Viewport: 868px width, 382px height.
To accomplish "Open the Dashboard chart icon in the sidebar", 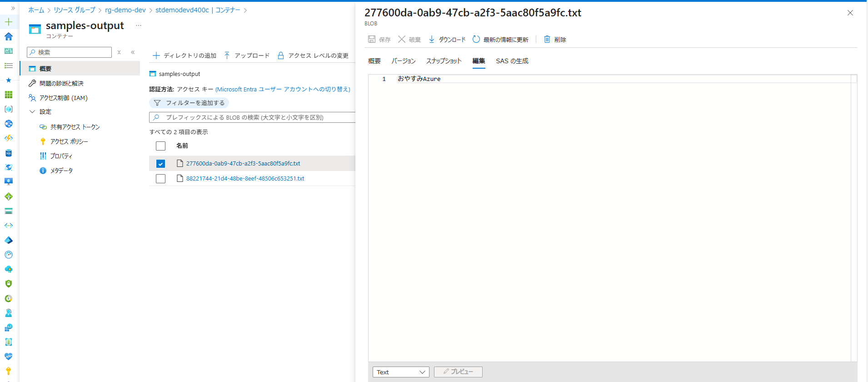I will pyautogui.click(x=9, y=51).
